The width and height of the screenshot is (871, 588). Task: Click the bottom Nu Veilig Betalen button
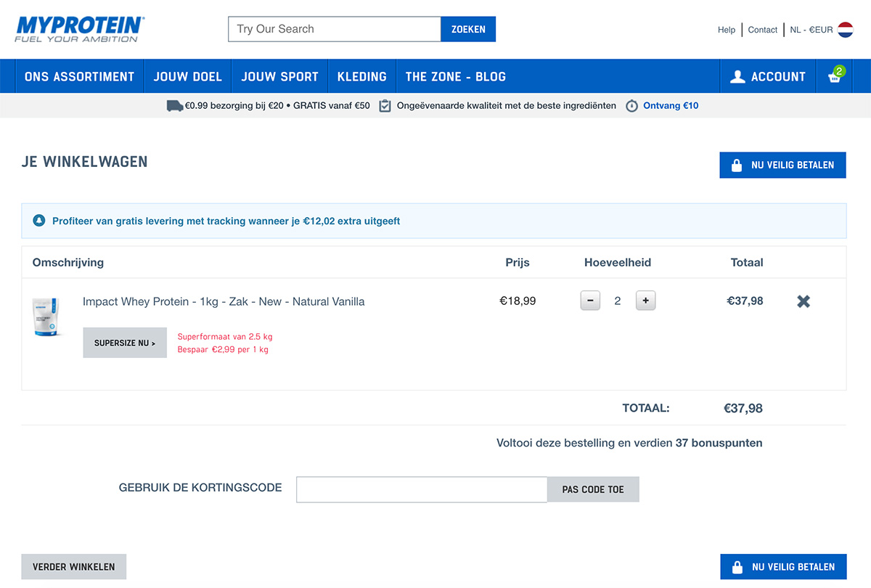click(783, 567)
